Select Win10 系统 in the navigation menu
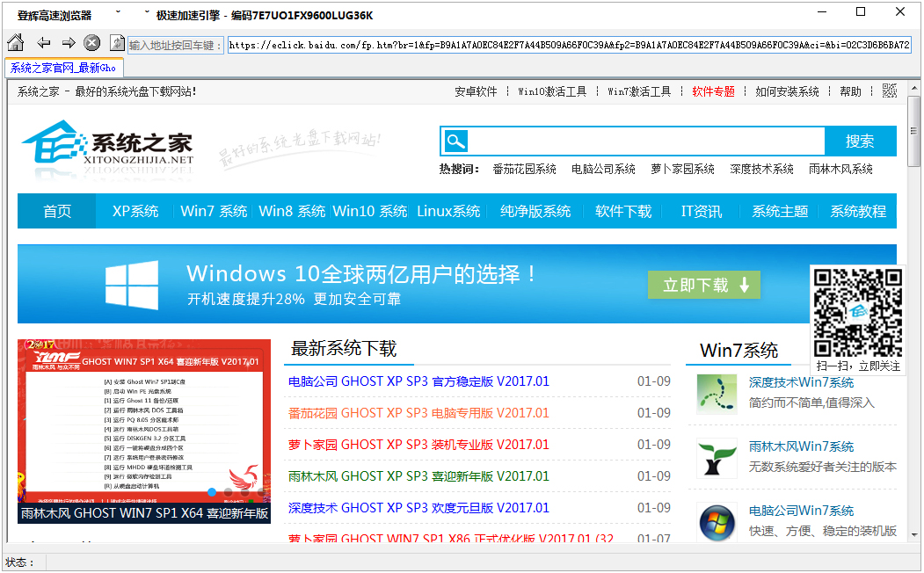 pyautogui.click(x=369, y=210)
